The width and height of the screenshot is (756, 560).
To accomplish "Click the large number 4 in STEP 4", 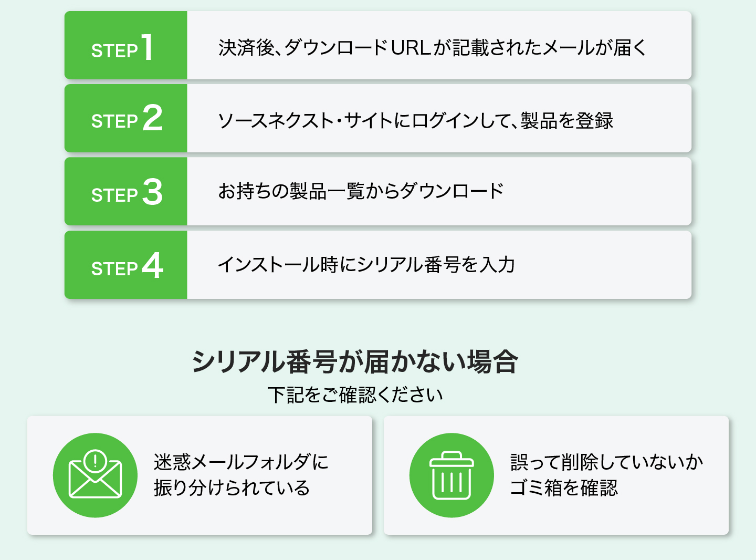I will 153,265.
